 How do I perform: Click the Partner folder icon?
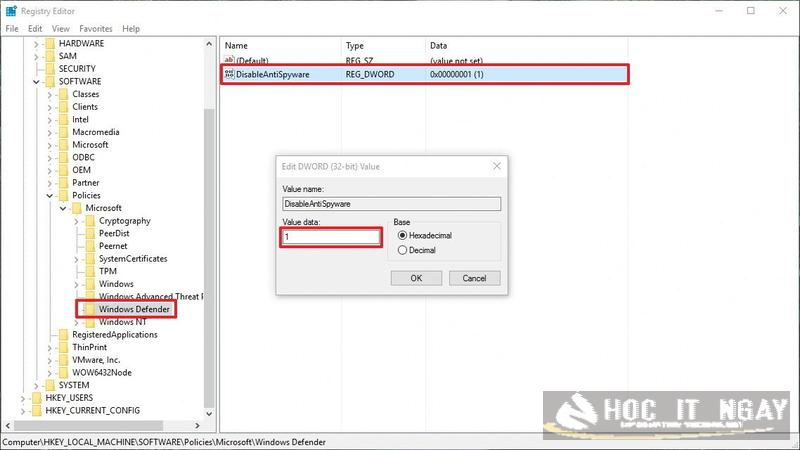click(63, 183)
